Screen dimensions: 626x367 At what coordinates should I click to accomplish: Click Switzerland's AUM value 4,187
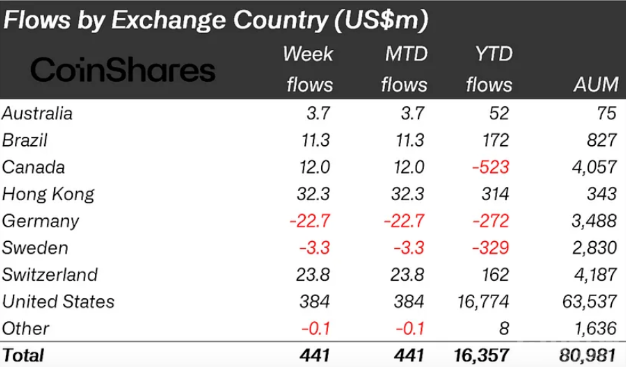(x=595, y=275)
